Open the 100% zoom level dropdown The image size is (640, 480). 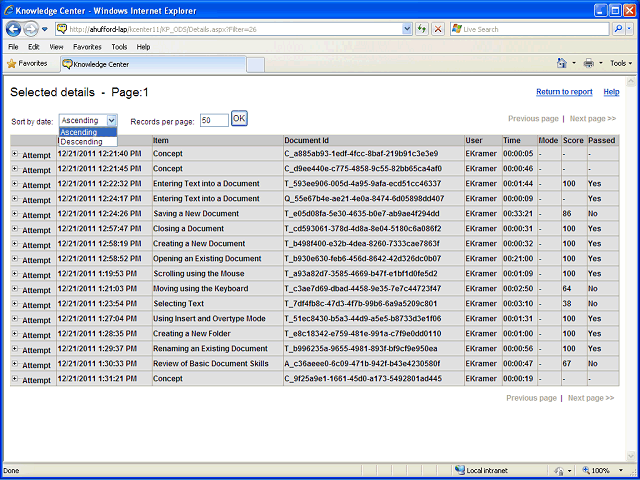621,471
